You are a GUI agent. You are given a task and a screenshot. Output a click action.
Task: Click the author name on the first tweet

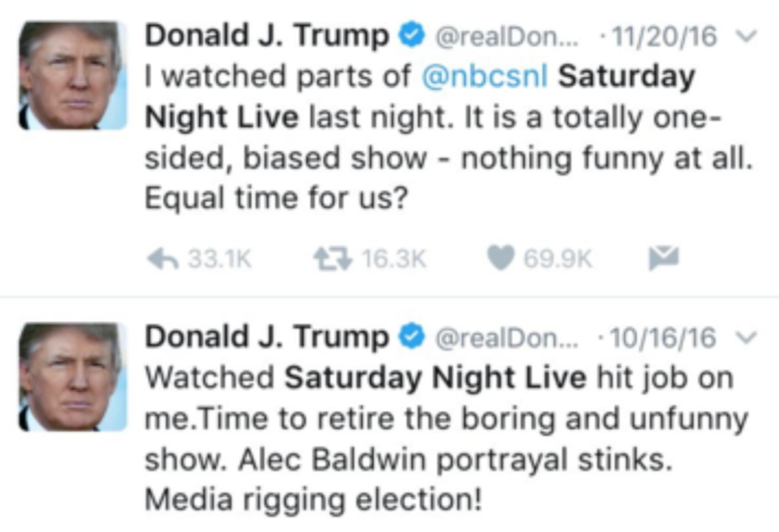click(x=268, y=36)
